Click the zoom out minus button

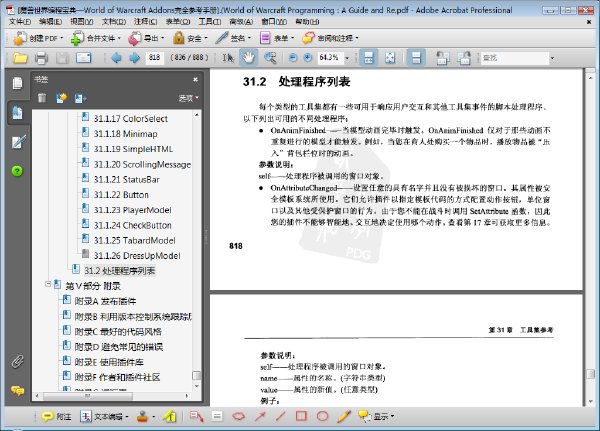point(293,58)
